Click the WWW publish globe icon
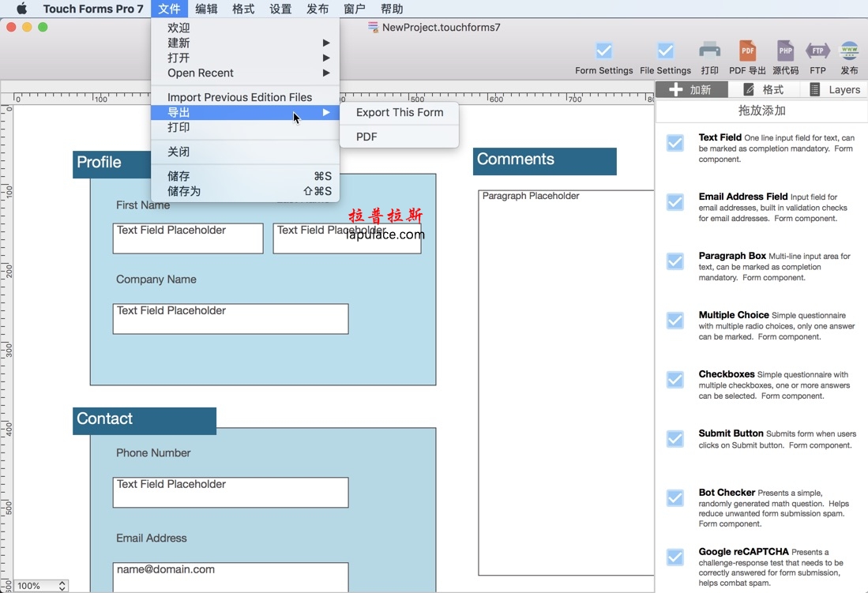 pos(849,51)
